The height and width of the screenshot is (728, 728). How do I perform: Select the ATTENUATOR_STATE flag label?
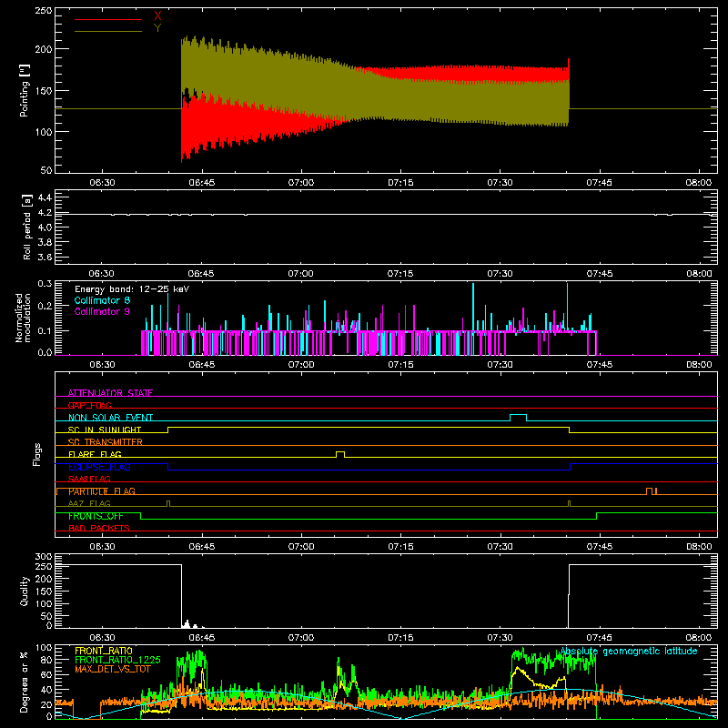point(110,393)
